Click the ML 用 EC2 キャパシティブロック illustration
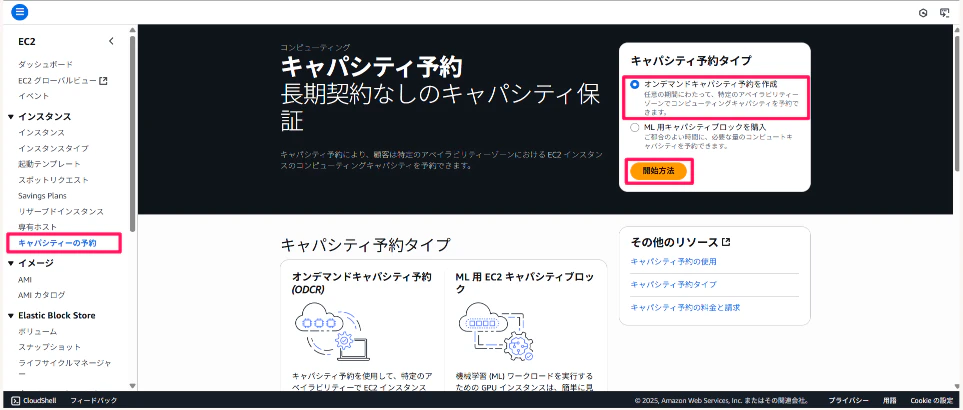The image size is (963, 410). pos(497,332)
